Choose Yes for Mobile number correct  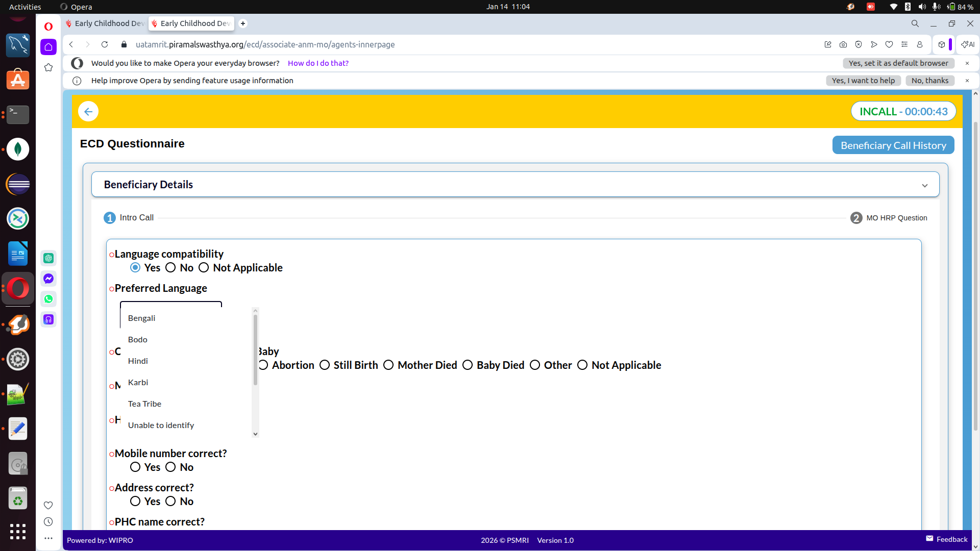[x=135, y=467]
